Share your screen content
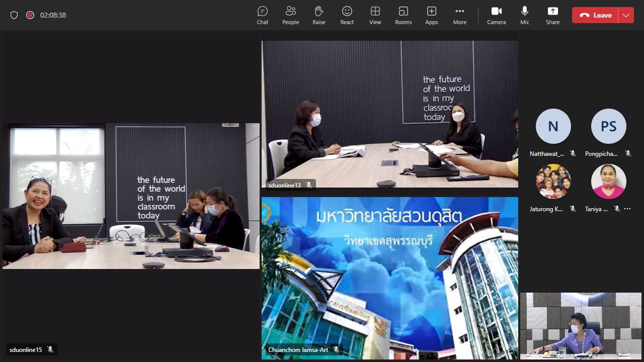 552,15
